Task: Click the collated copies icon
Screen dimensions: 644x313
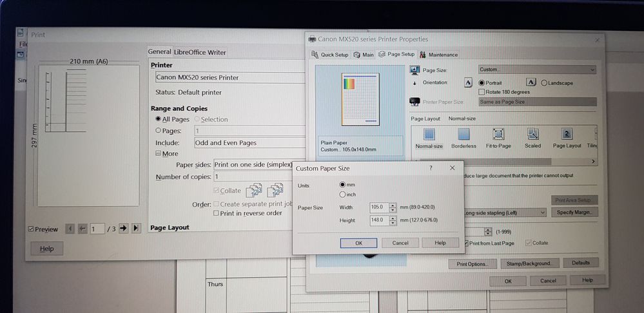Action: click(x=254, y=191)
